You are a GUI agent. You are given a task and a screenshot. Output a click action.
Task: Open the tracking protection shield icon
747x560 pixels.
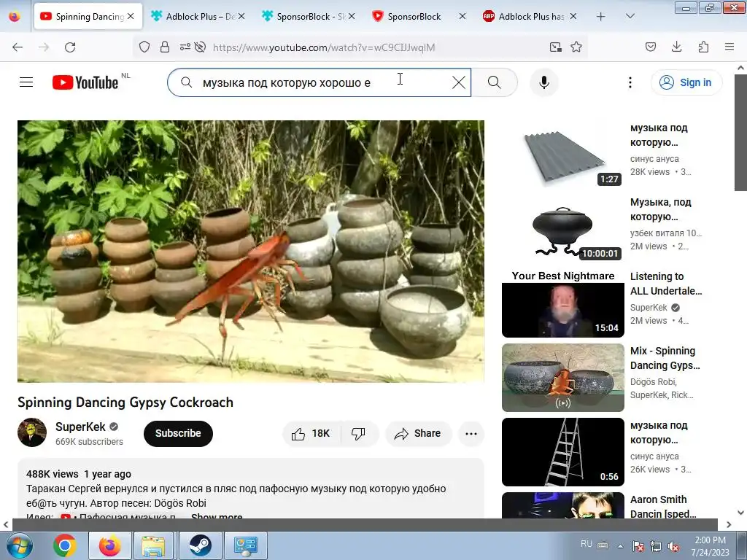pyautogui.click(x=144, y=47)
